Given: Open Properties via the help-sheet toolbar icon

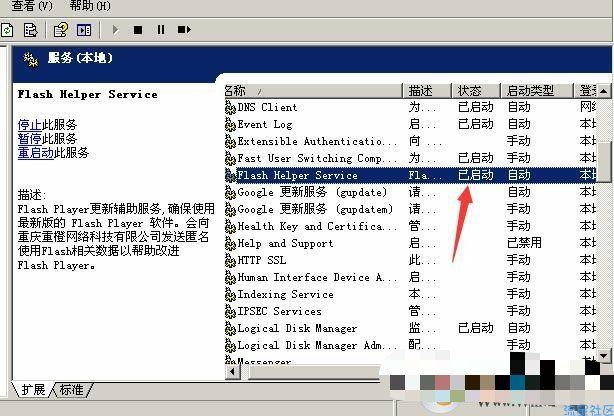Looking at the screenshot, I should pos(61,30).
